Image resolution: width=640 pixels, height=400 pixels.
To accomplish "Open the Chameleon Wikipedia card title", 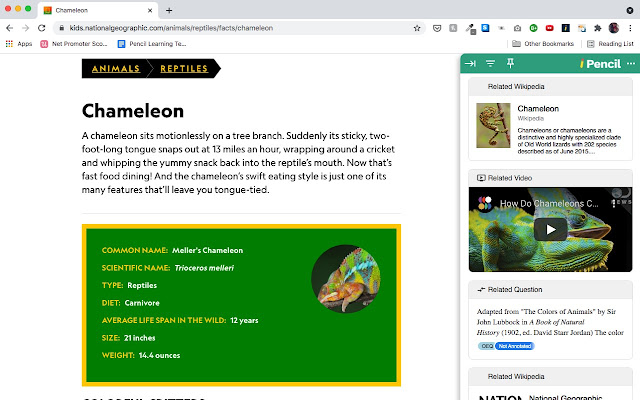I will click(538, 109).
